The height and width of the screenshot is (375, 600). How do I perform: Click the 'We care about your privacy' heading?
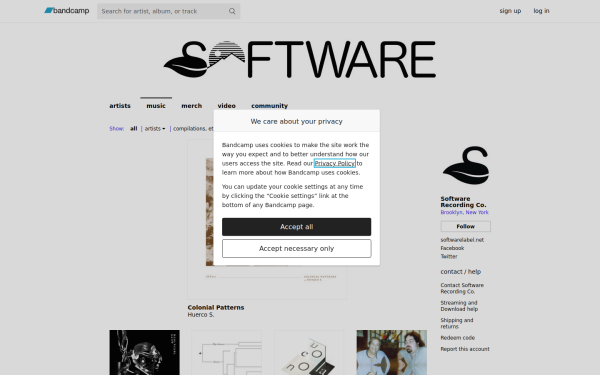tap(297, 121)
